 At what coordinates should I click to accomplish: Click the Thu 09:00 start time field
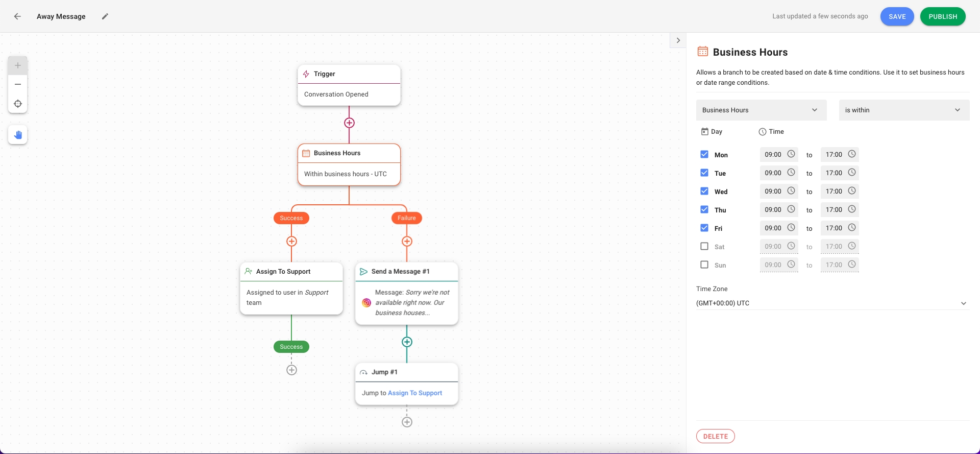tap(779, 209)
